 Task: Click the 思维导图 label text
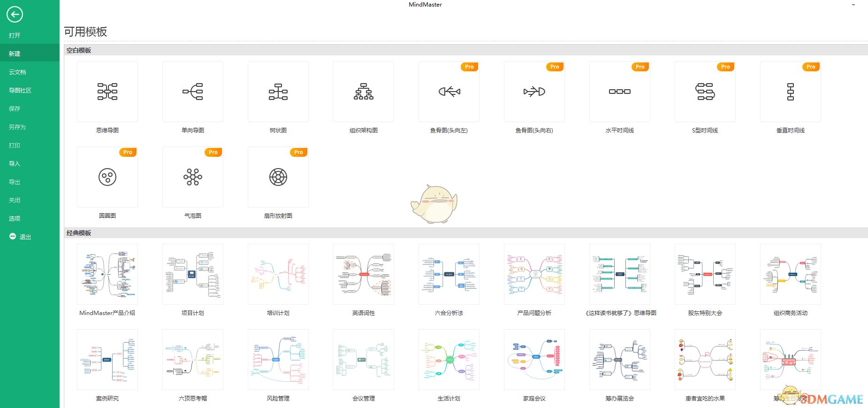click(107, 131)
